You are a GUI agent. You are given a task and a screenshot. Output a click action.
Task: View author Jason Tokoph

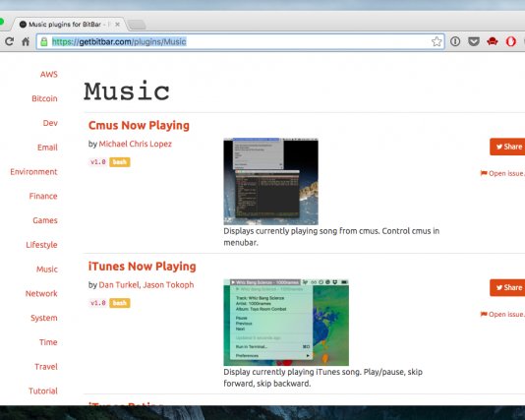(x=168, y=285)
